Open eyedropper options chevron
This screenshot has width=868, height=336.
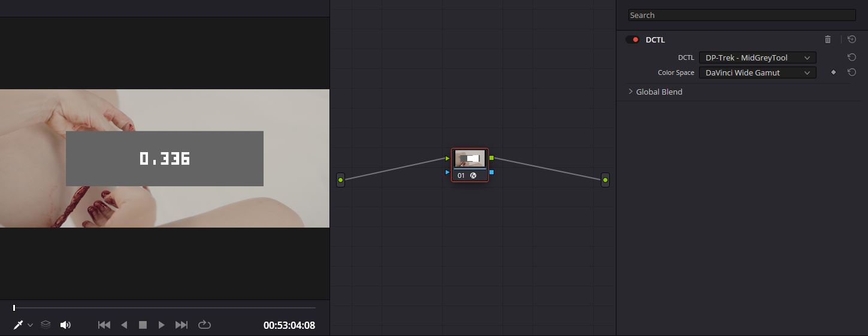click(x=30, y=325)
